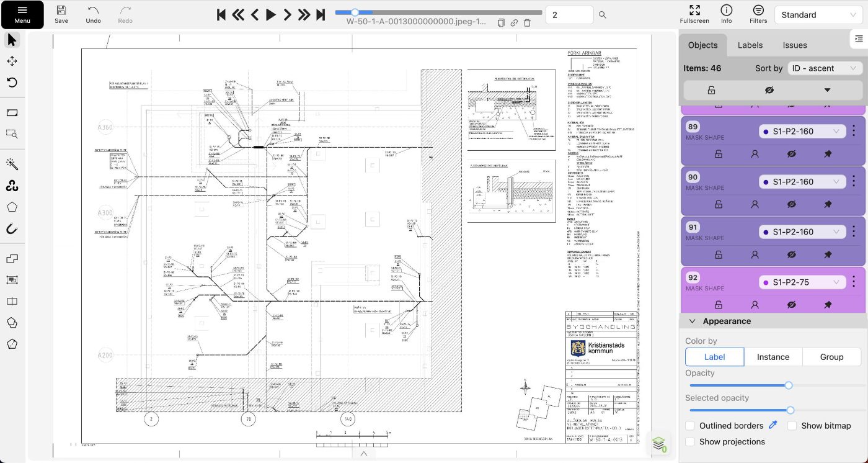The height and width of the screenshot is (463, 868).
Task: Expand all object items with the arrow
Action: 827,90
